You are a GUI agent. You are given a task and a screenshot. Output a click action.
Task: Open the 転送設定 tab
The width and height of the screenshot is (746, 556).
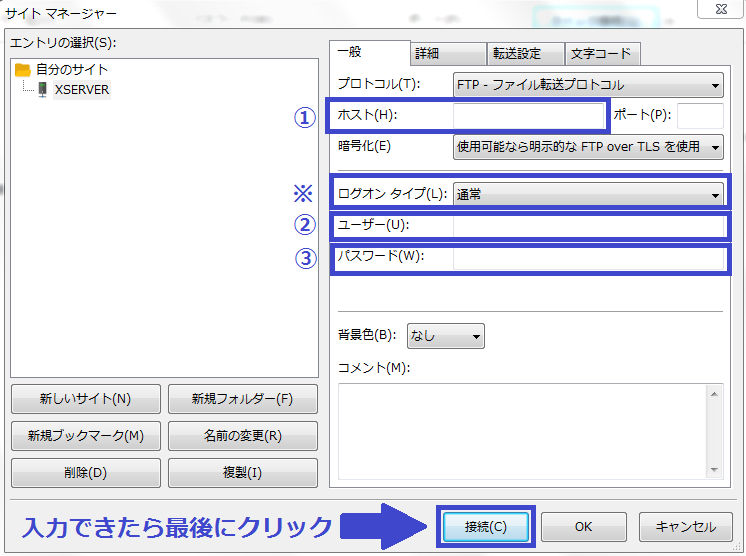point(524,54)
